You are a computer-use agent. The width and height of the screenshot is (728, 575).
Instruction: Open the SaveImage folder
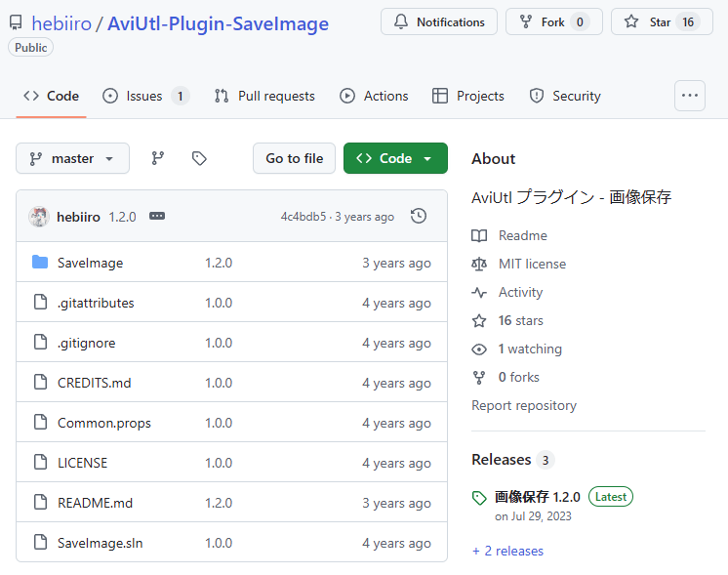pos(90,263)
